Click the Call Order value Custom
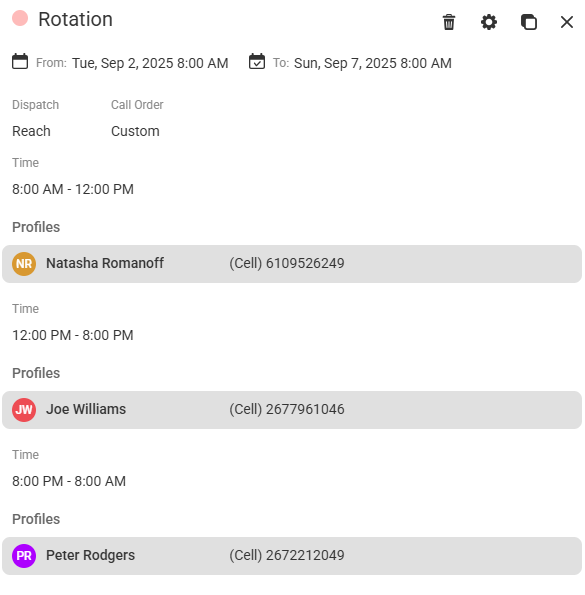 135,131
